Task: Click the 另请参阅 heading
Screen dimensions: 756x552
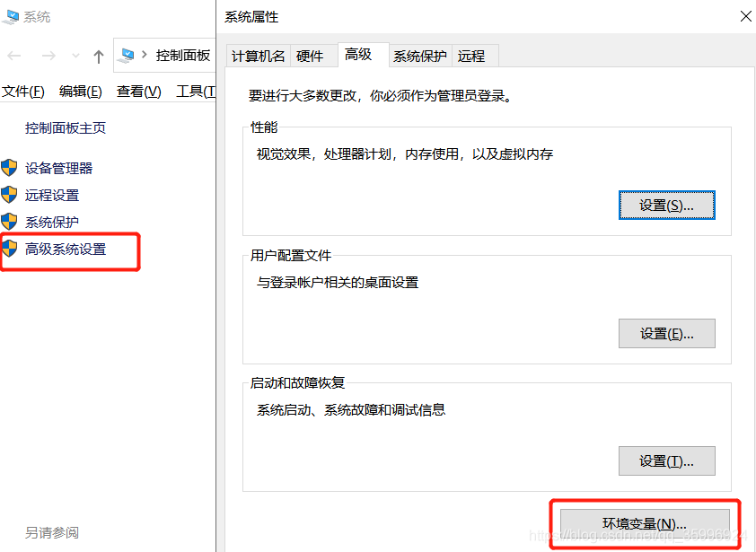Action: [x=51, y=533]
